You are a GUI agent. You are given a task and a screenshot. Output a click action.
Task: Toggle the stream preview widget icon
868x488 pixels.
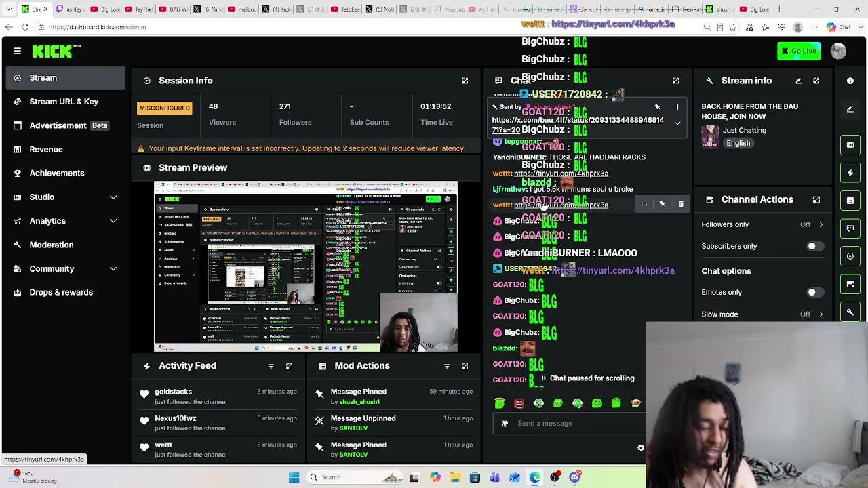pos(850,145)
